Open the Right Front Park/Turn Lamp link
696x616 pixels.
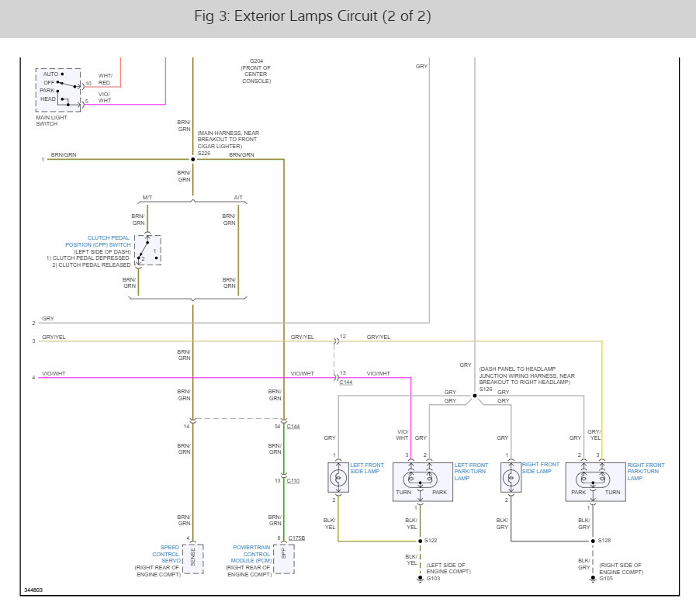(x=646, y=472)
